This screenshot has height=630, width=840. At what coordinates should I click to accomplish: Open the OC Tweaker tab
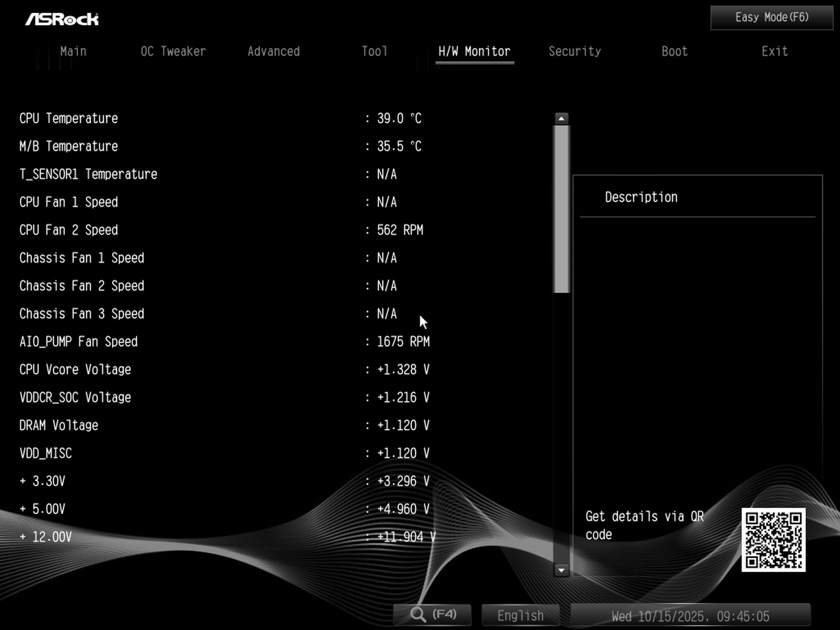[173, 52]
